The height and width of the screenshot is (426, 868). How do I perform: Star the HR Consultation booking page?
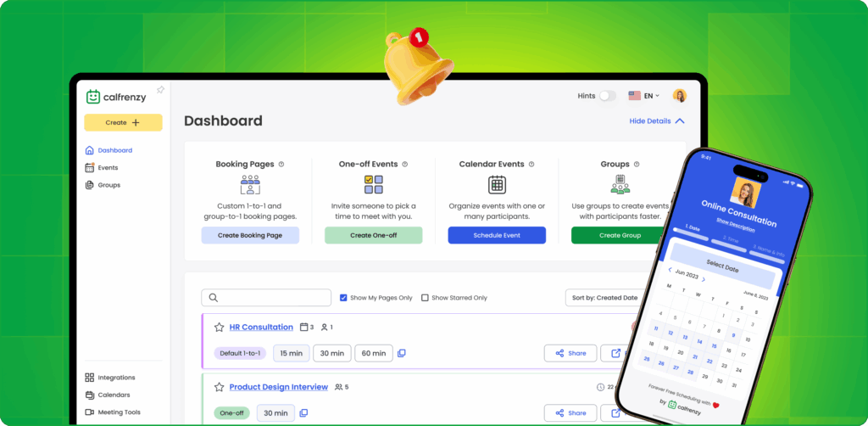tap(220, 327)
